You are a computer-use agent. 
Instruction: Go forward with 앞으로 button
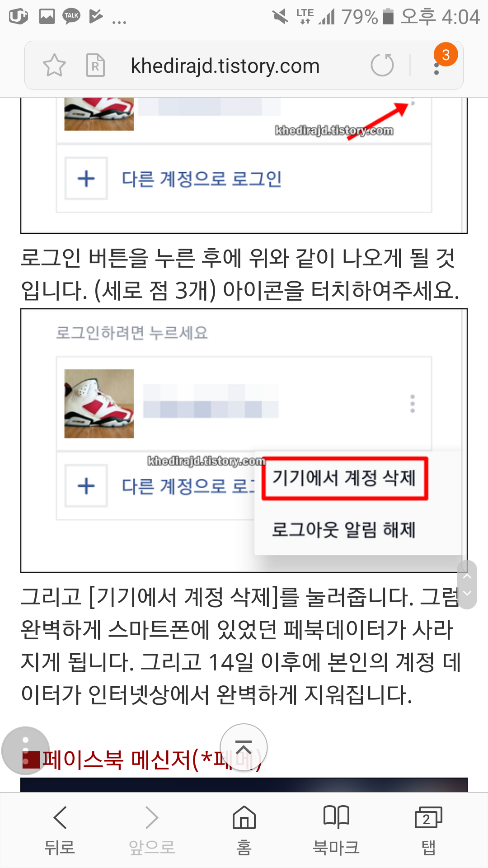pos(152,830)
